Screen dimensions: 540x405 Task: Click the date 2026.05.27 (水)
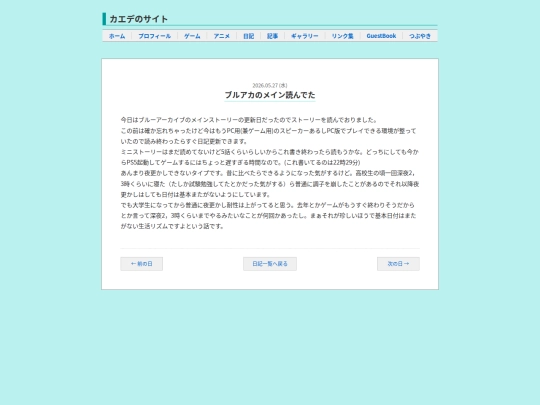coord(270,85)
